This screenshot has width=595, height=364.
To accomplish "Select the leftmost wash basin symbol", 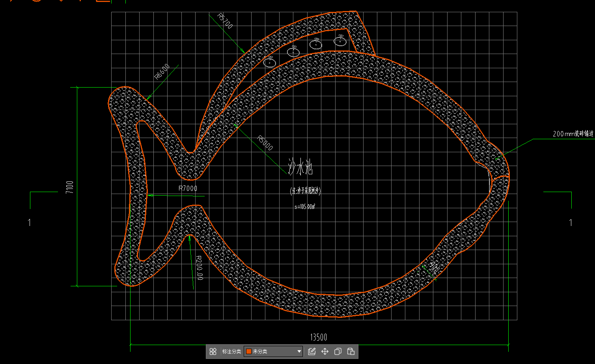I will coord(270,62).
